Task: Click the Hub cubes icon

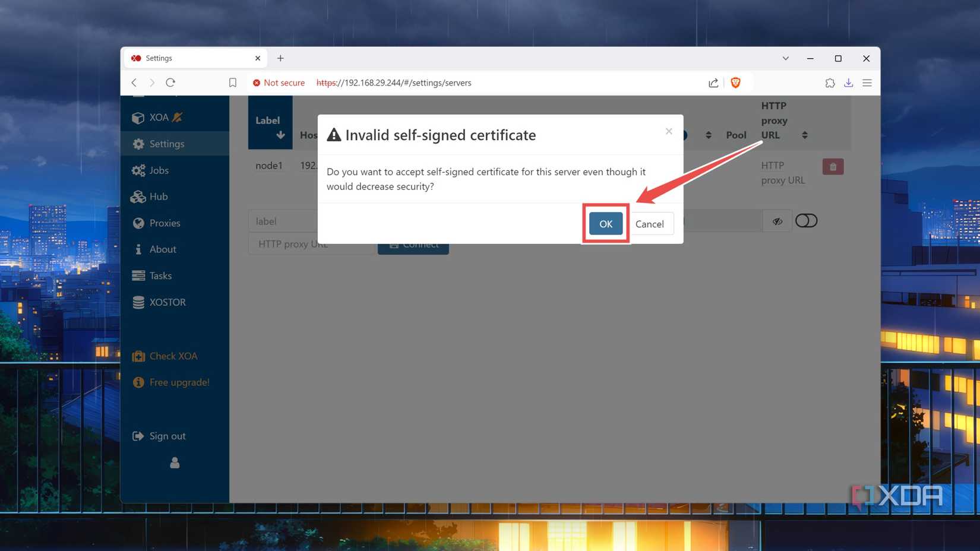Action: click(138, 197)
